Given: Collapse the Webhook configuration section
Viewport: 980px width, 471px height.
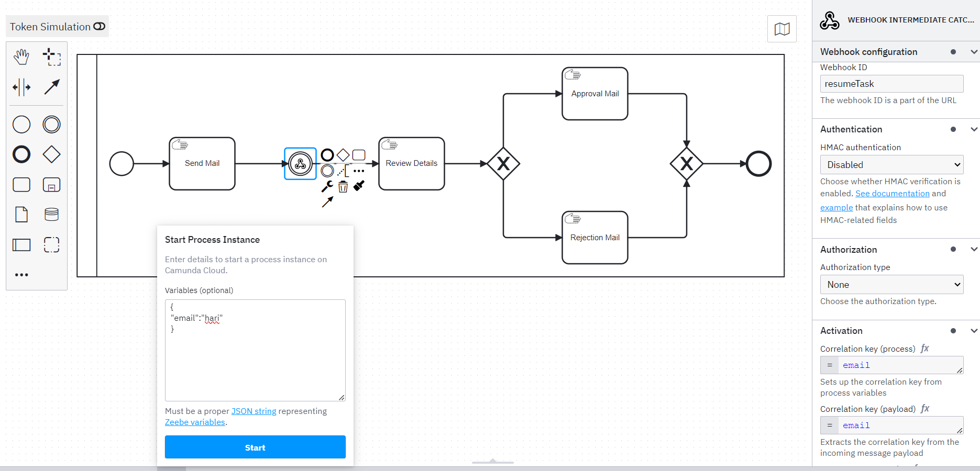Looking at the screenshot, I should point(973,51).
